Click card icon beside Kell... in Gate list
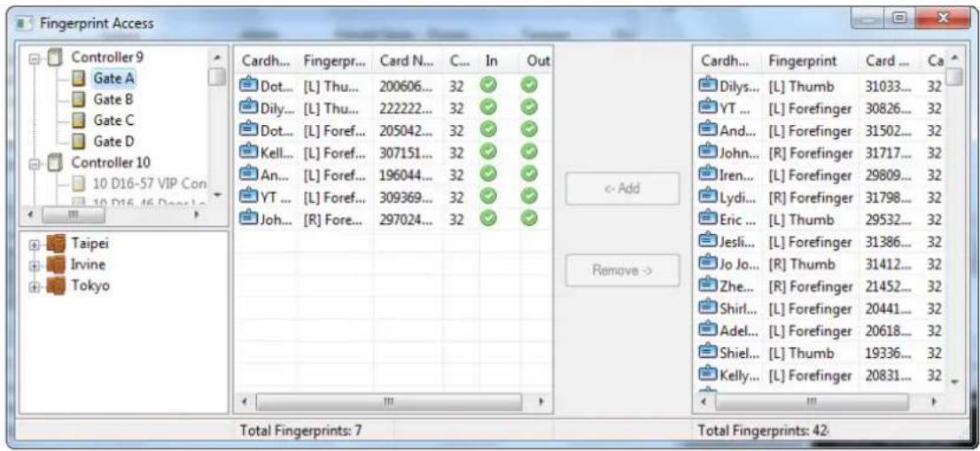 [249, 151]
